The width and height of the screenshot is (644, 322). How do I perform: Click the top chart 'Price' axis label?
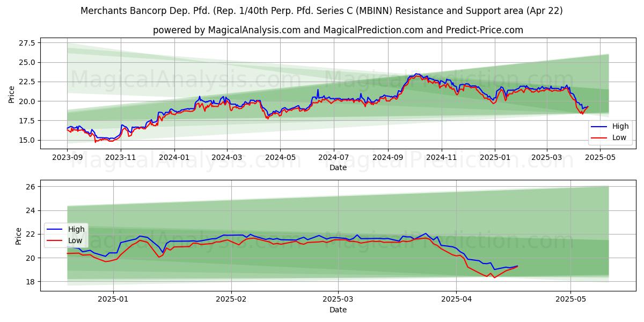[12, 94]
